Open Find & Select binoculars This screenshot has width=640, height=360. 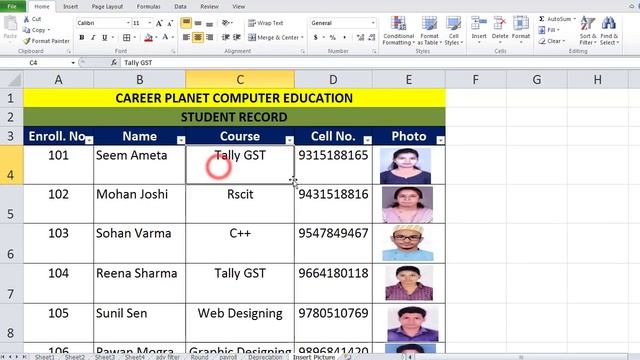(x=609, y=31)
